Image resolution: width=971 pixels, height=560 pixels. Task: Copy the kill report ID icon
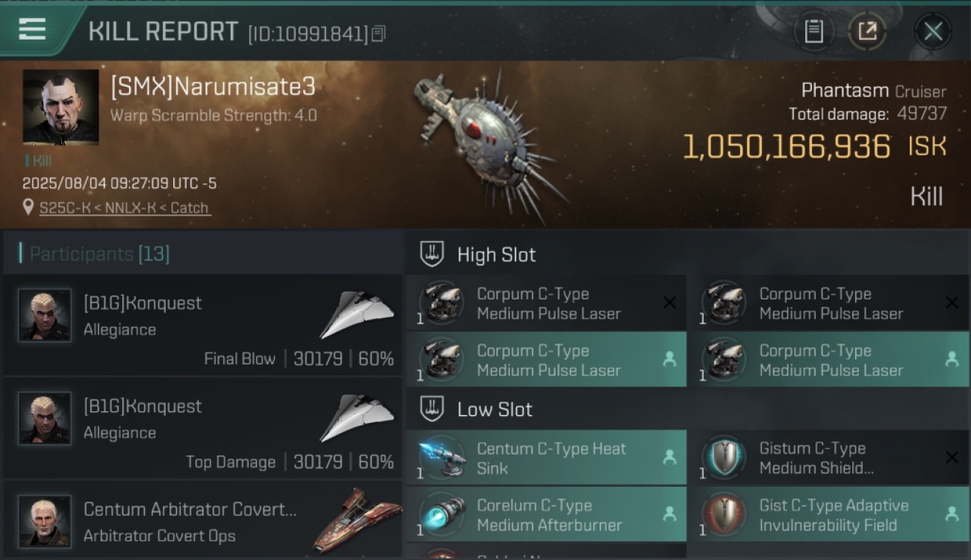tap(378, 34)
